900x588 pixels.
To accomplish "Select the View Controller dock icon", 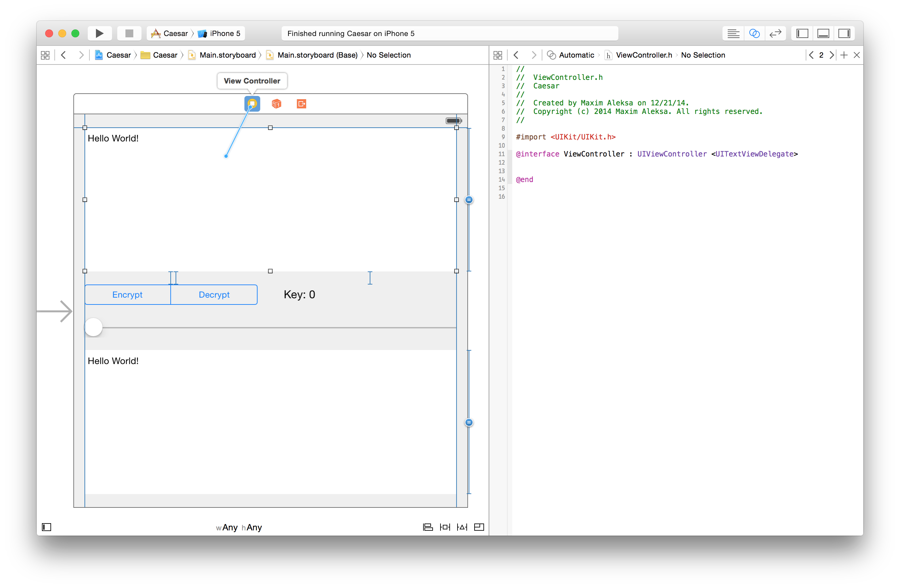I will point(252,103).
